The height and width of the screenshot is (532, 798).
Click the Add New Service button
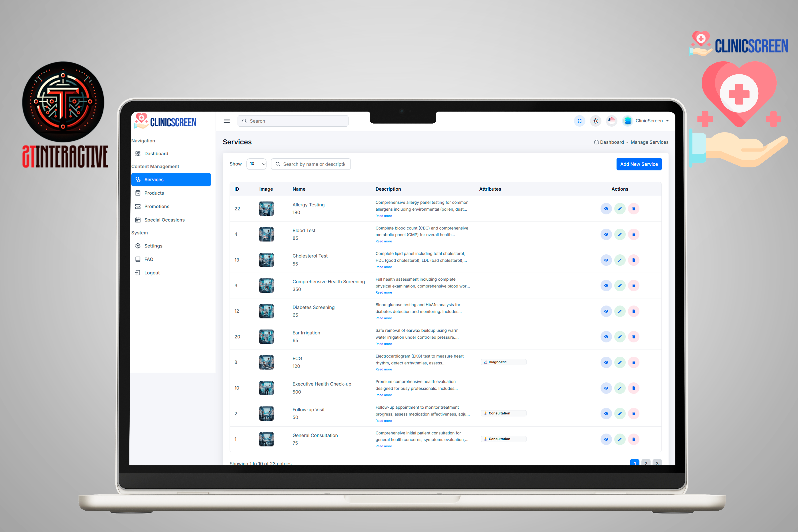click(639, 164)
